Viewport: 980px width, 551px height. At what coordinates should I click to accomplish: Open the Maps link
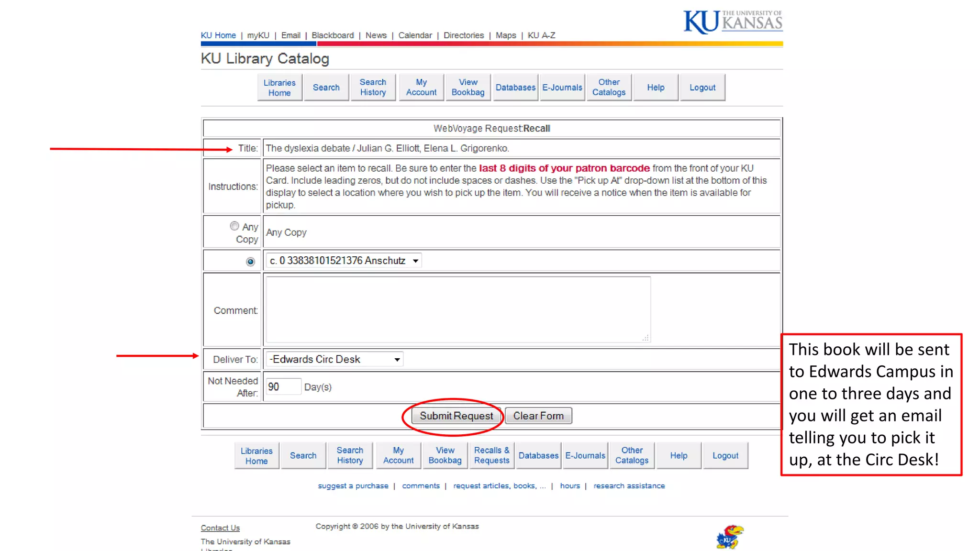(506, 35)
